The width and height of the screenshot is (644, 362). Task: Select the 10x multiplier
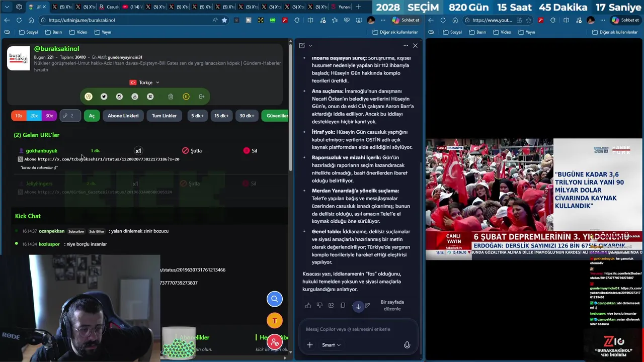pyautogui.click(x=19, y=116)
